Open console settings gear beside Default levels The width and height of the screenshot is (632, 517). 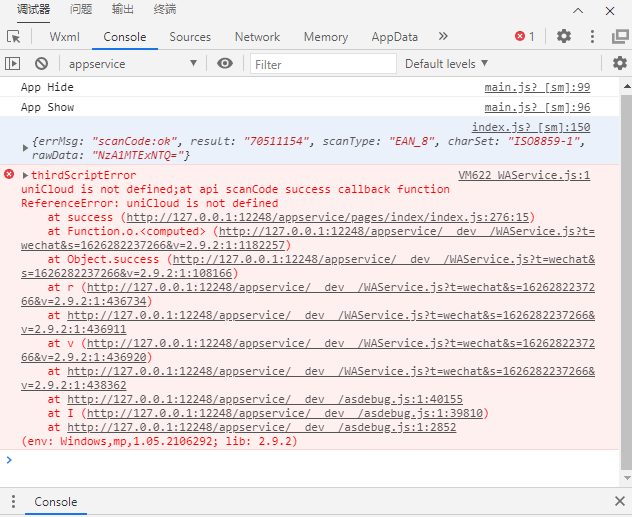(619, 64)
